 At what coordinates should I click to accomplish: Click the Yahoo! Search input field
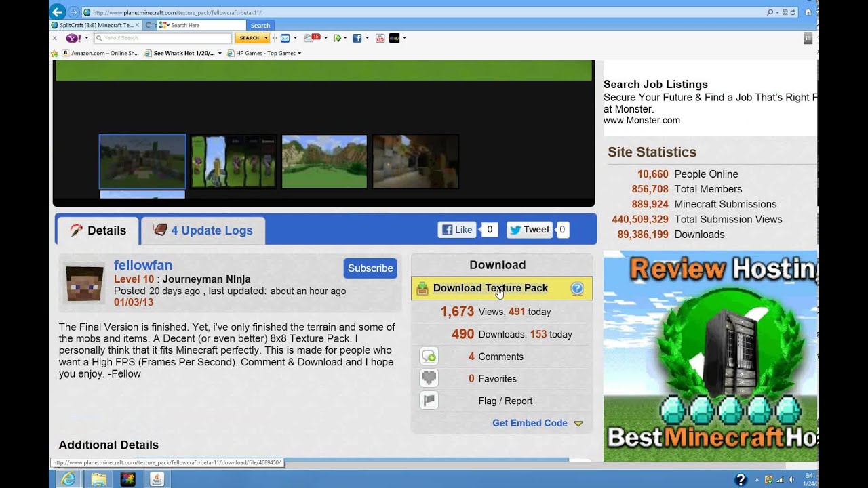coord(163,38)
